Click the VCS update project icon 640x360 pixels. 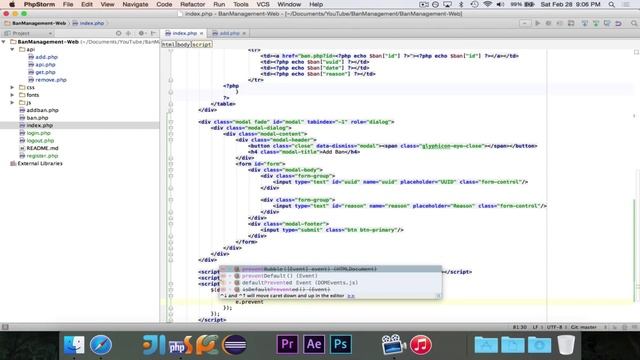tap(584, 23)
